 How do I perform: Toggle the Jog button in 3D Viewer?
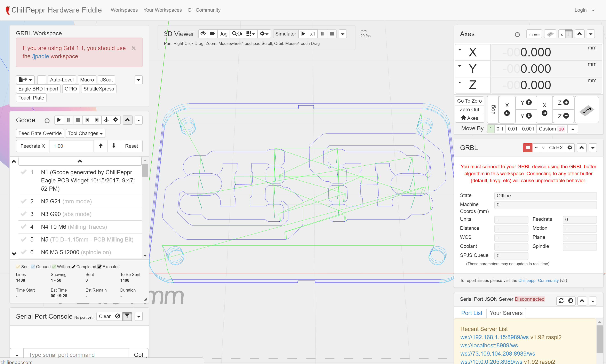[x=223, y=34]
